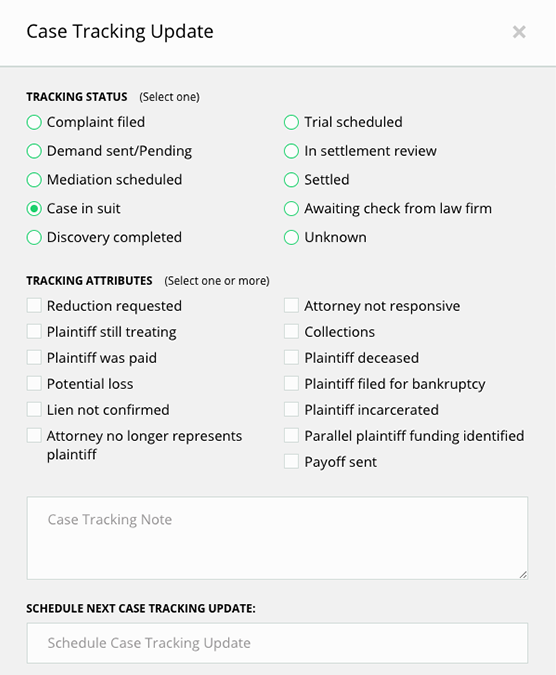Select Awaiting check from law firm
This screenshot has width=556, height=675.
click(291, 209)
